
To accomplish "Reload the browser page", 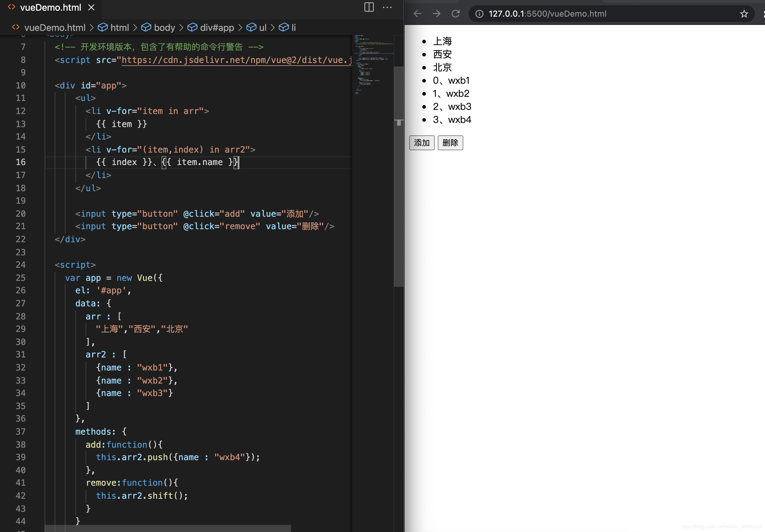I will (456, 14).
